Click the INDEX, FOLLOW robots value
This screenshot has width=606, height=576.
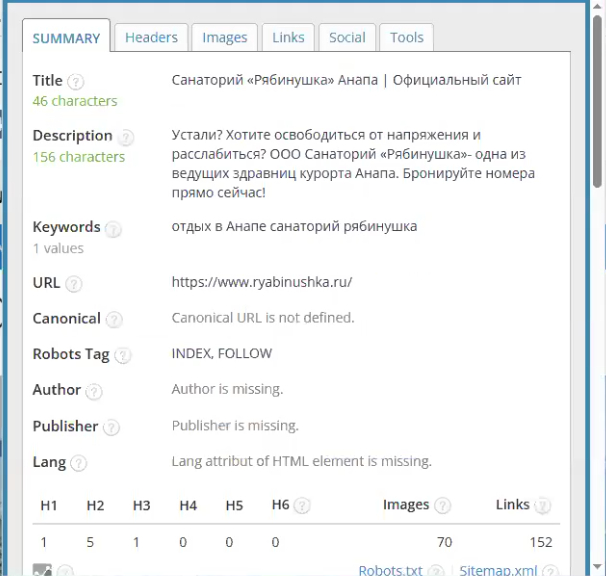(x=222, y=353)
